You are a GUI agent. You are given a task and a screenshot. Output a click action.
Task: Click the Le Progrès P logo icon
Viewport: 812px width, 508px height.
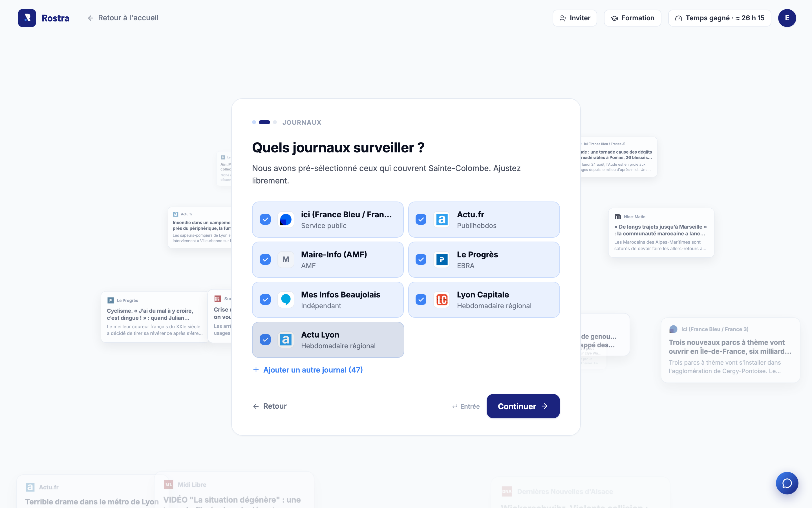[x=442, y=260]
